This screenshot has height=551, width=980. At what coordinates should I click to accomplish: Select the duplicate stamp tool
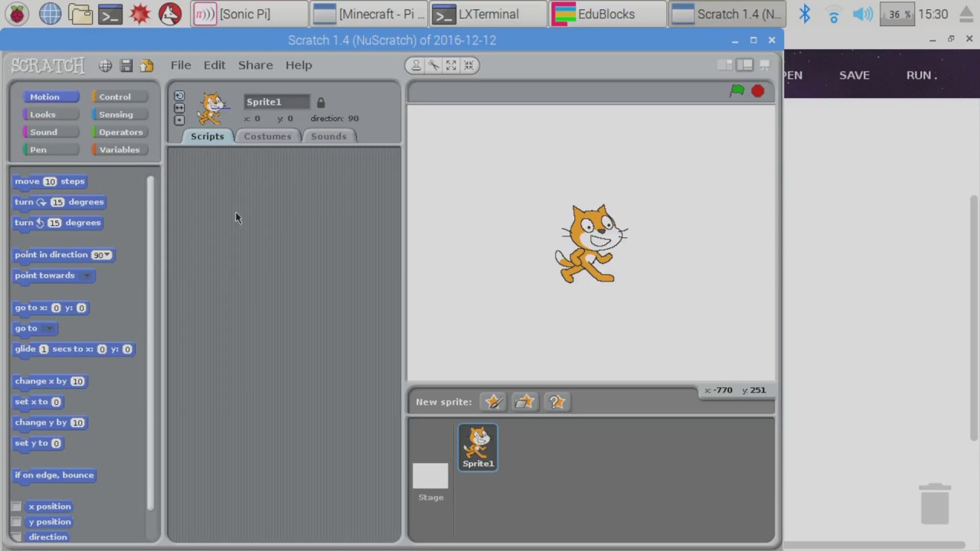tap(416, 65)
